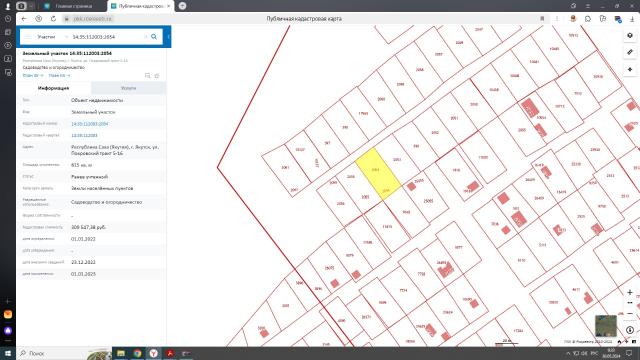
Task: Open the browser main menu
Action: tap(588, 6)
